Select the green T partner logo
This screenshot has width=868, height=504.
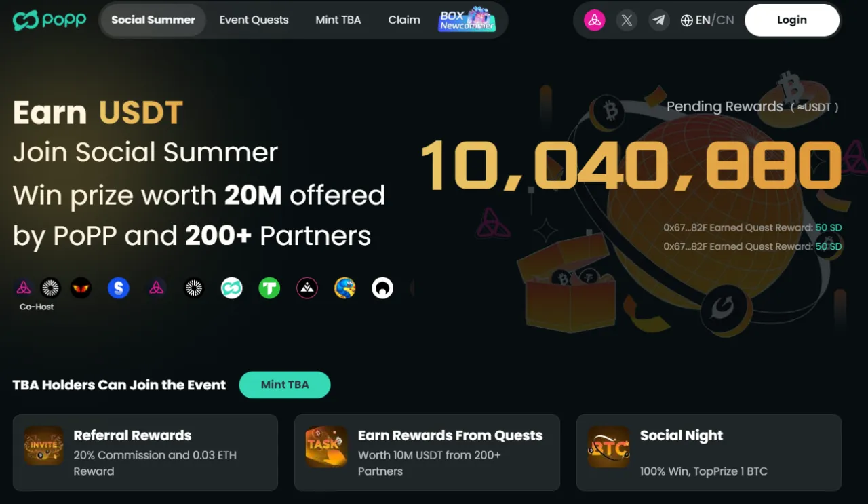tap(269, 288)
